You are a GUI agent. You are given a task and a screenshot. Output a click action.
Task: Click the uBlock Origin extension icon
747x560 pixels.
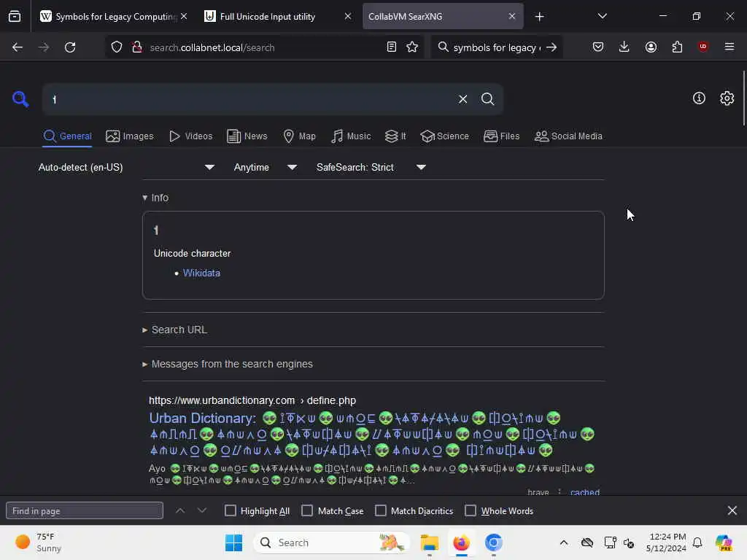coord(703,47)
